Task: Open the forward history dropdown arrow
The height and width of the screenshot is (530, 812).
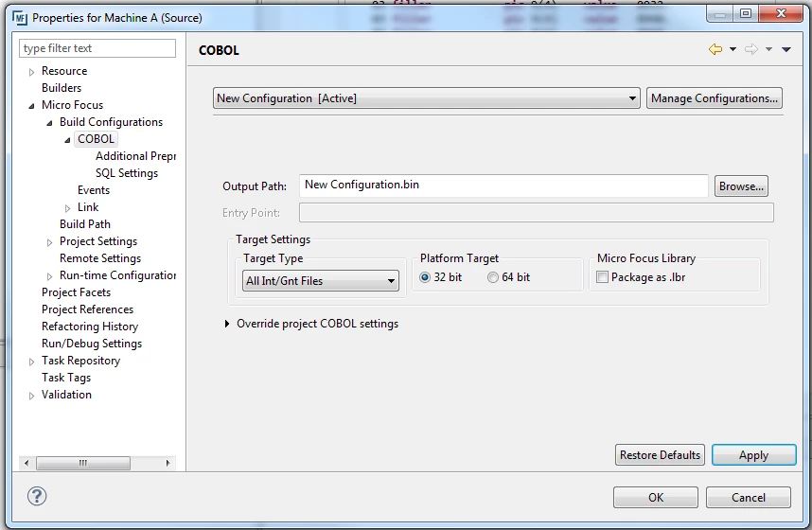Action: pyautogui.click(x=768, y=49)
